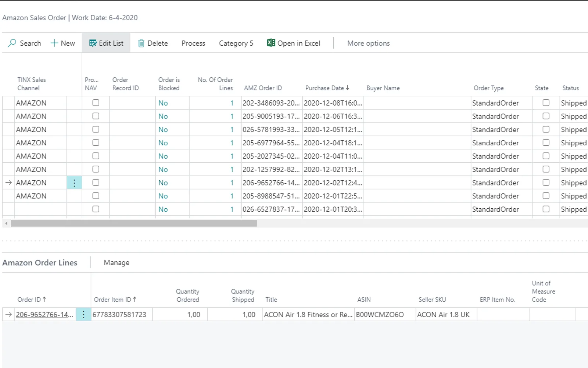This screenshot has width=588, height=368.
Task: Open the Category 5 menu
Action: point(236,43)
